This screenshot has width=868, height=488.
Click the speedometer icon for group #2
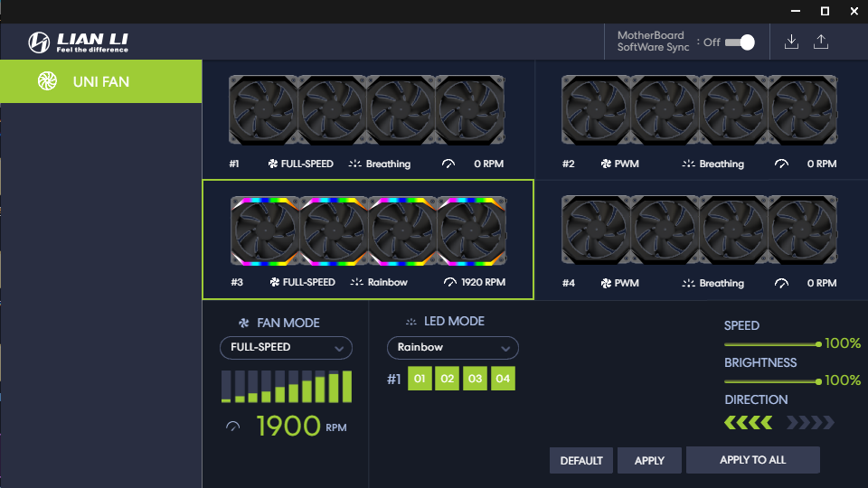(781, 164)
